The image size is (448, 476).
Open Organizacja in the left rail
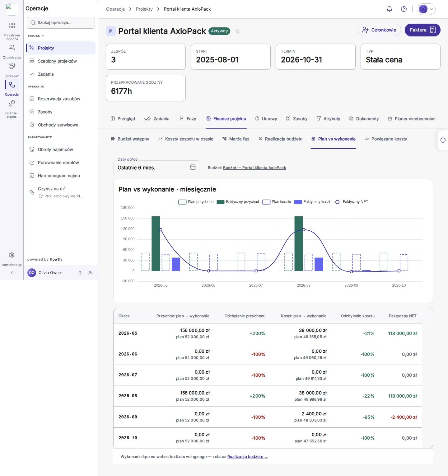12,51
